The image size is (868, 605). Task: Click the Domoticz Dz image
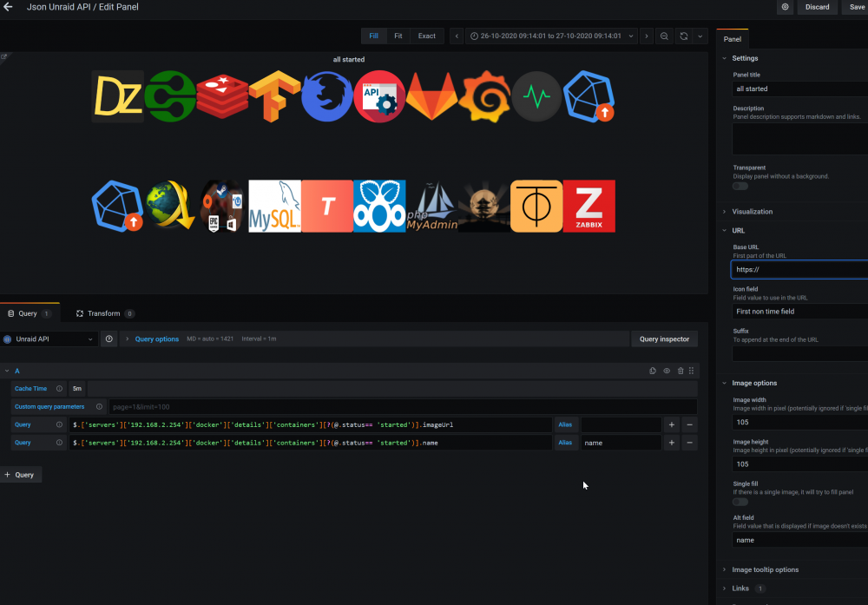pos(118,96)
